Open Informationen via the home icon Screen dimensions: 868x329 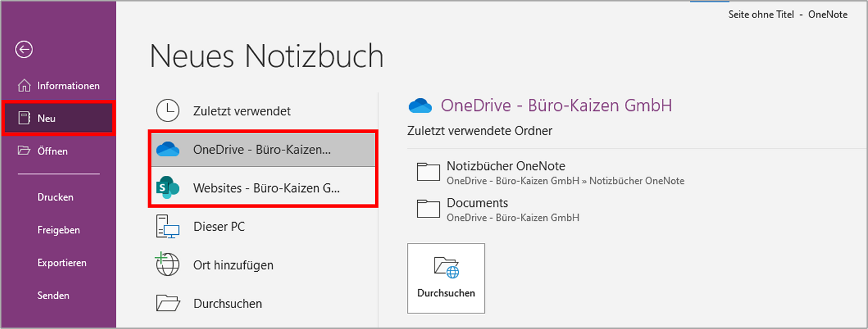24,86
